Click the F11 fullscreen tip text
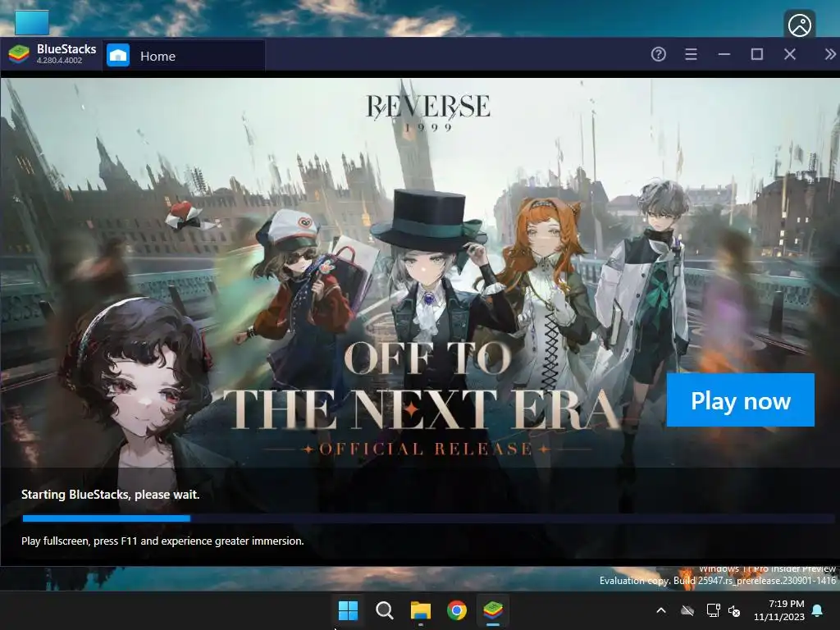Viewport: 840px width, 630px height. pyautogui.click(x=162, y=541)
